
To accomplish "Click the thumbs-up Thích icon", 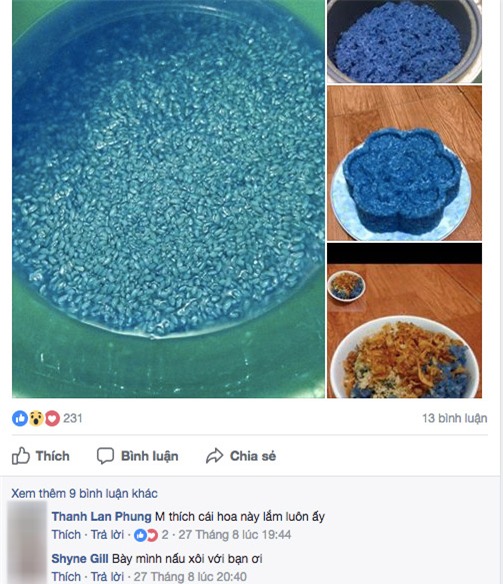I will click(20, 456).
